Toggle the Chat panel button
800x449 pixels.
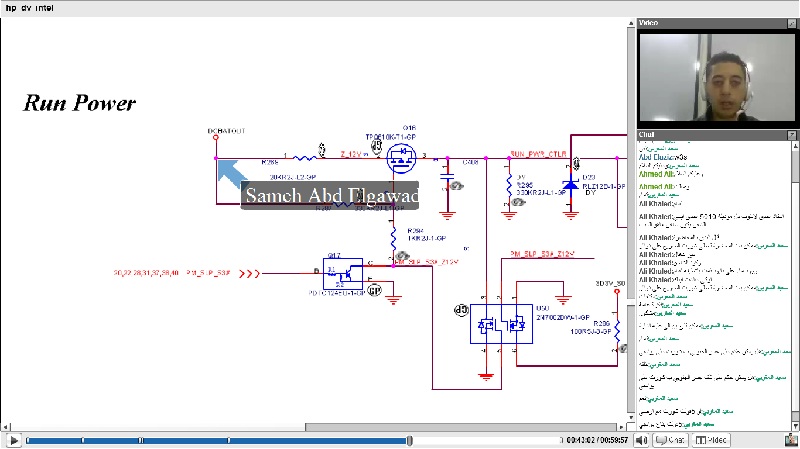pos(670,440)
